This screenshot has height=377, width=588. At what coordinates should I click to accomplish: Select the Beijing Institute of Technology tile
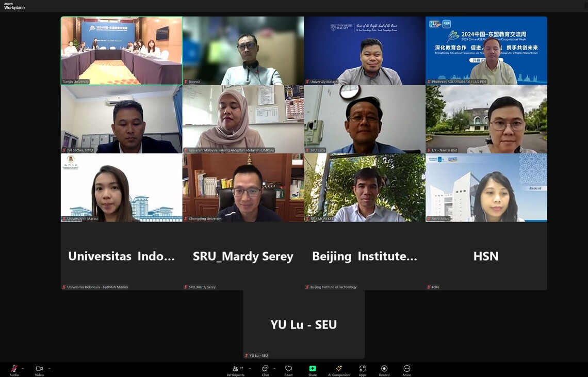[x=365, y=256]
